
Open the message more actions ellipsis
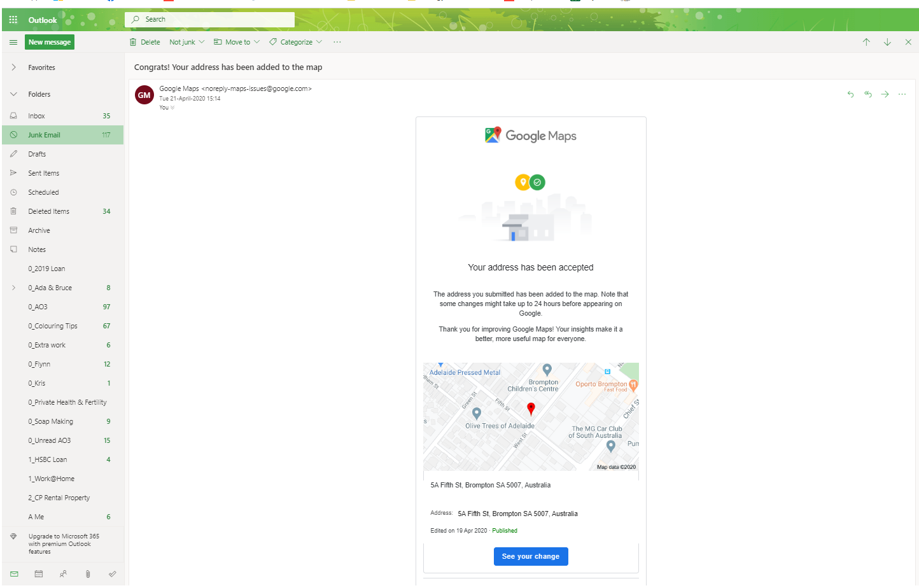pyautogui.click(x=902, y=94)
